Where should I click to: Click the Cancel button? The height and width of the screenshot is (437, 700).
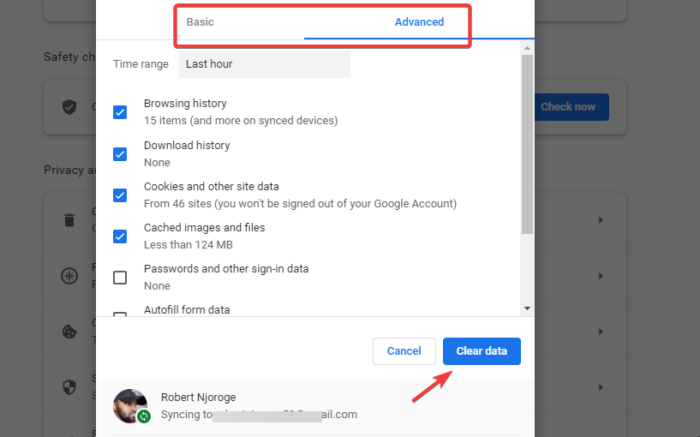[404, 351]
